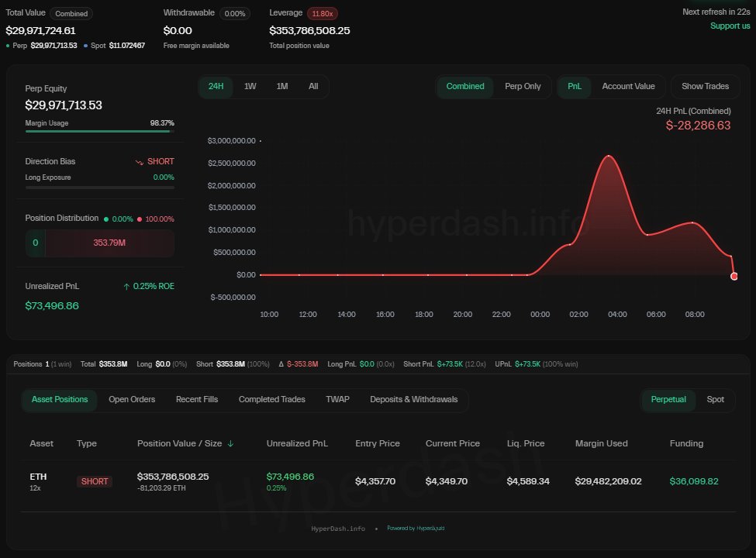Screen dimensions: 756x558
Task: Click the HyperDash.info footer text
Action: click(x=338, y=529)
